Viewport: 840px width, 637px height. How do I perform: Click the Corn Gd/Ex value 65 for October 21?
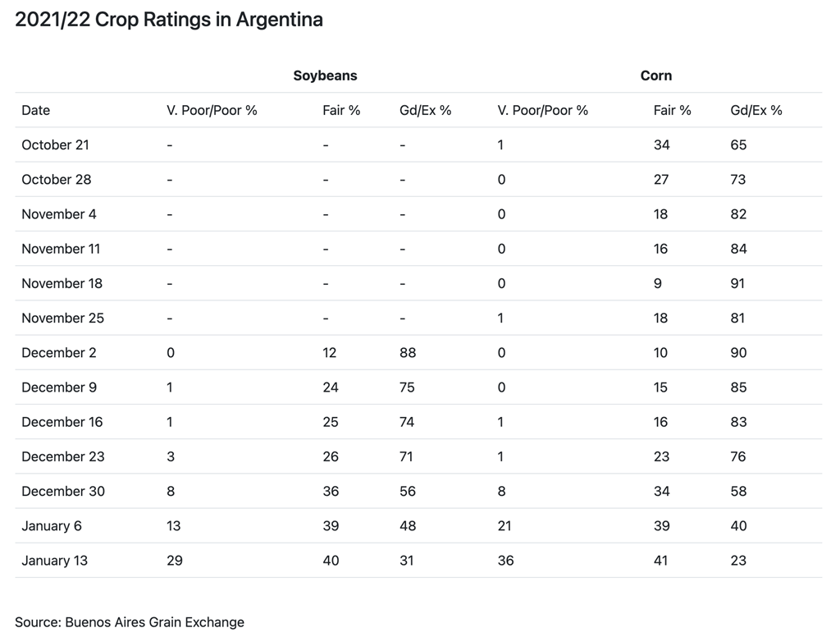pos(738,144)
